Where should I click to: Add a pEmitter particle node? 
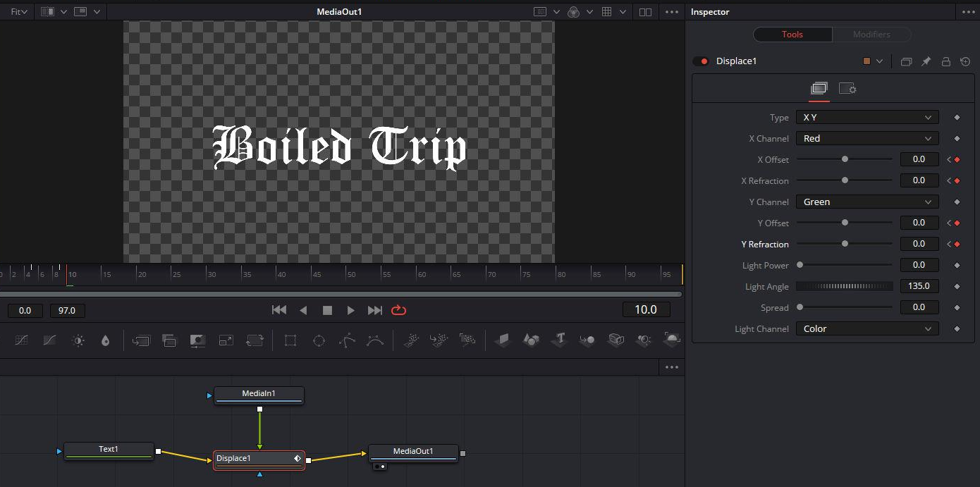coord(411,340)
